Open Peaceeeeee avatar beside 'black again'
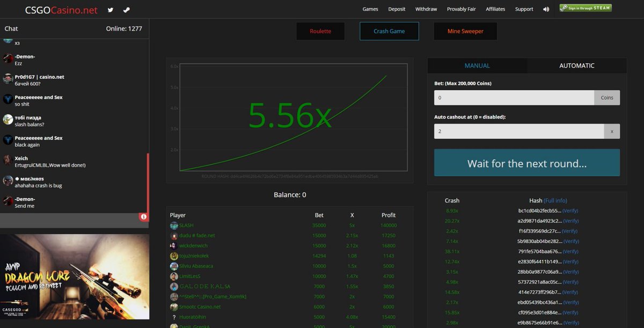The height and width of the screenshot is (328, 644). click(x=8, y=140)
